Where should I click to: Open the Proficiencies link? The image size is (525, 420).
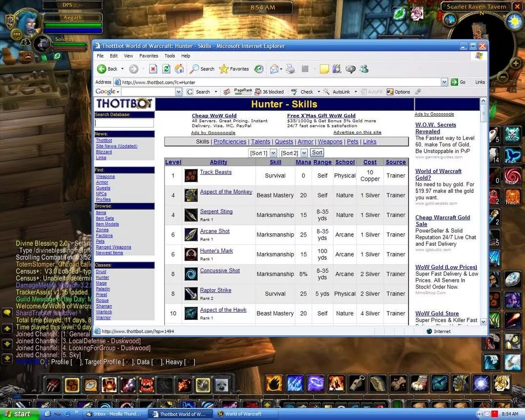click(x=230, y=142)
